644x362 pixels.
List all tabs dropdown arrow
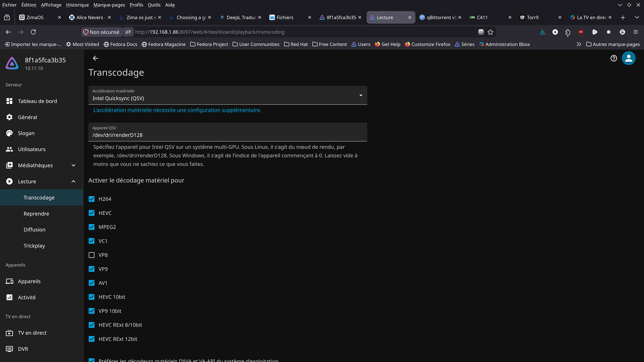[x=637, y=18]
